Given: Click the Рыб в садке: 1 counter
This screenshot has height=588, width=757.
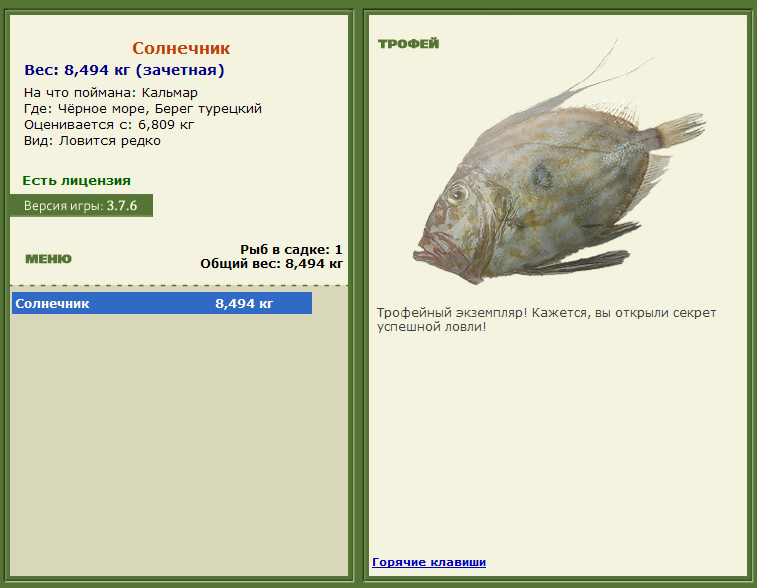Looking at the screenshot, I should tap(291, 250).
